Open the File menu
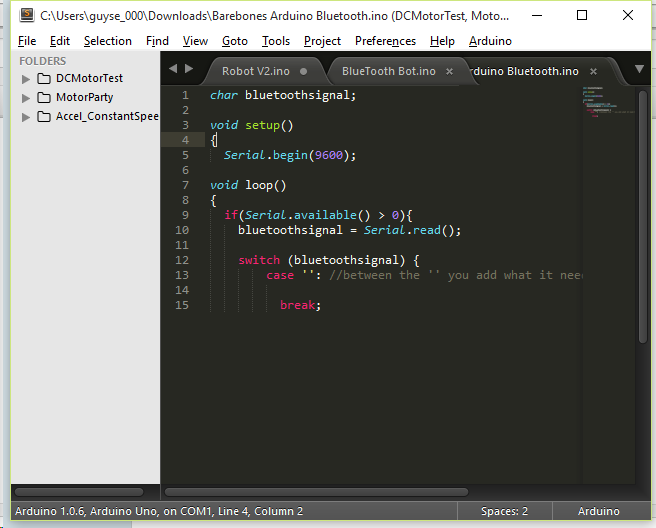 27,41
